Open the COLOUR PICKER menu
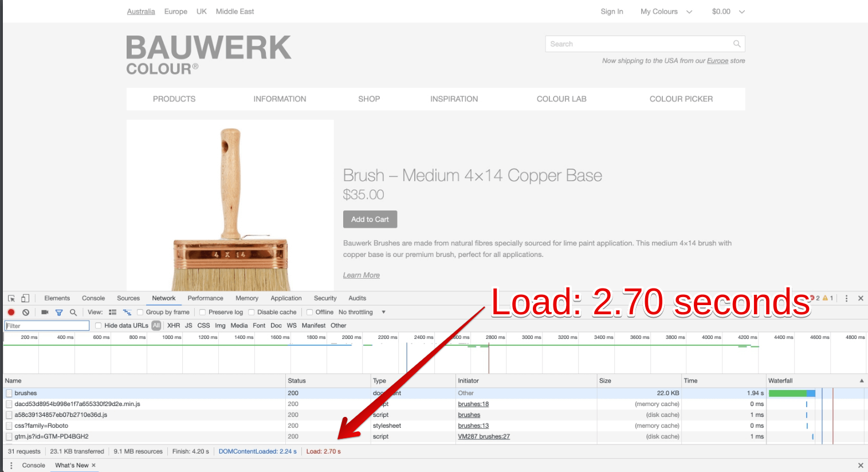The height and width of the screenshot is (472, 868). tap(681, 99)
